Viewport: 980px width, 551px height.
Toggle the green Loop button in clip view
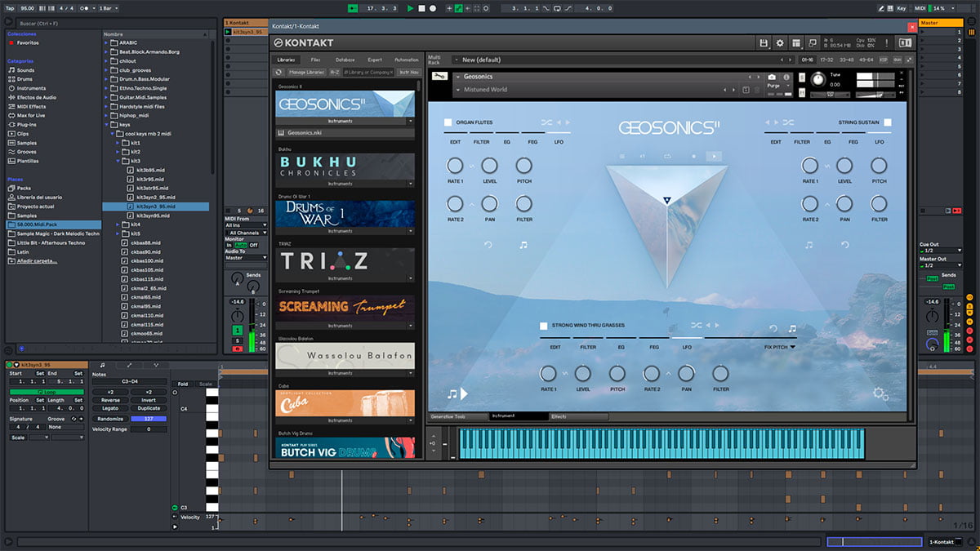pos(46,392)
